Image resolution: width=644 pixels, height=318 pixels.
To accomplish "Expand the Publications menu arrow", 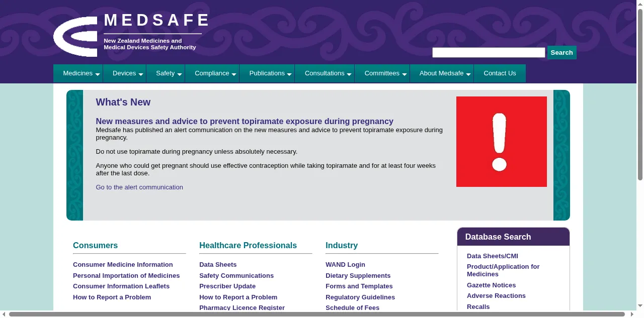I will click(289, 74).
